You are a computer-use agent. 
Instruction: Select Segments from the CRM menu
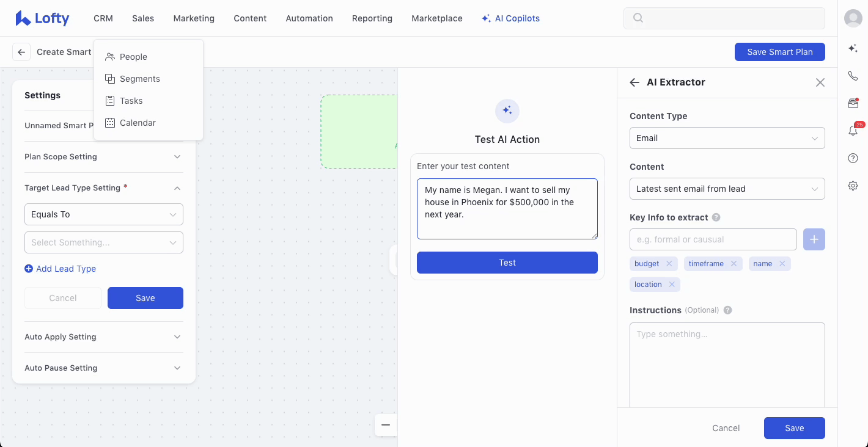click(x=139, y=79)
